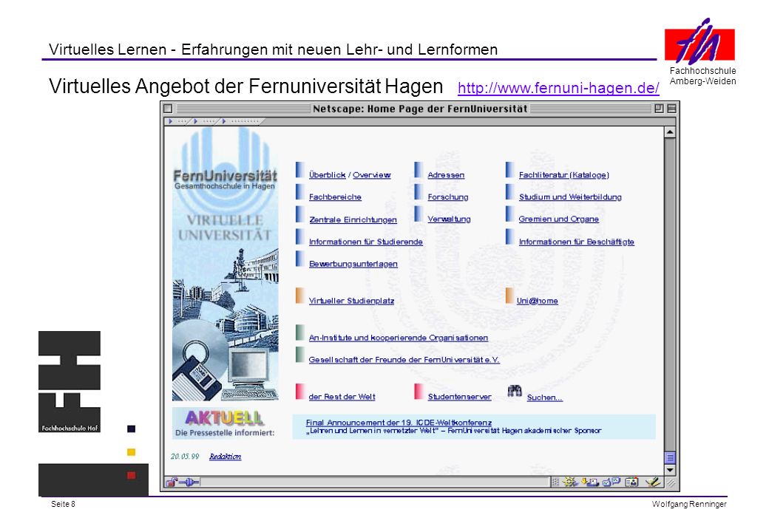Expand the middle collapsed toolbar triangle
This screenshot has width=769, height=532.
click(x=196, y=121)
